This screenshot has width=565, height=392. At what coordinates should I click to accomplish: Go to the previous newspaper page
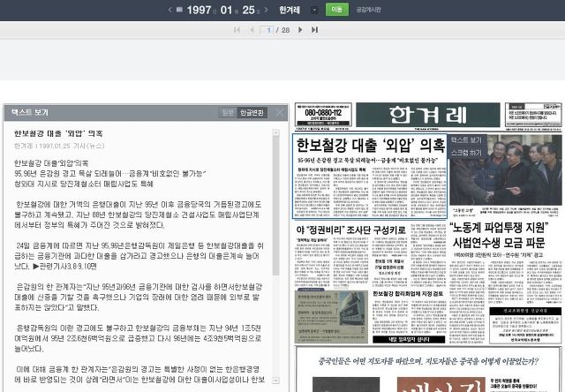[x=252, y=30]
